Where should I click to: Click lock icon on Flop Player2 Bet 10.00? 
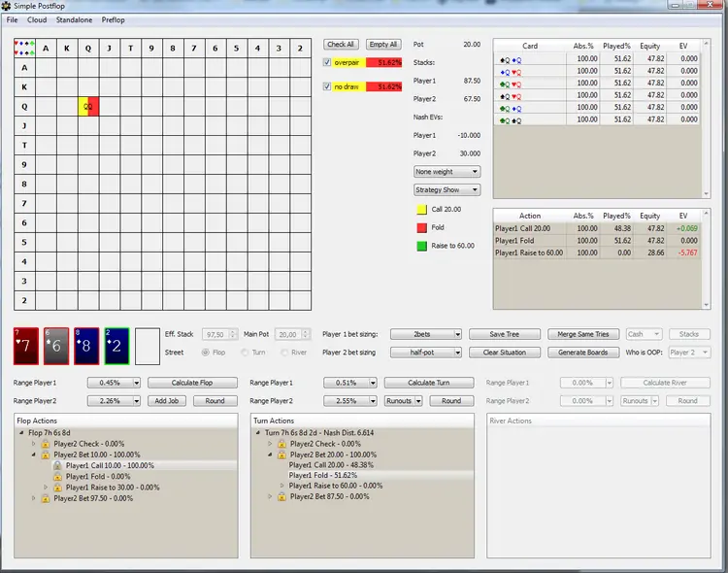point(45,455)
